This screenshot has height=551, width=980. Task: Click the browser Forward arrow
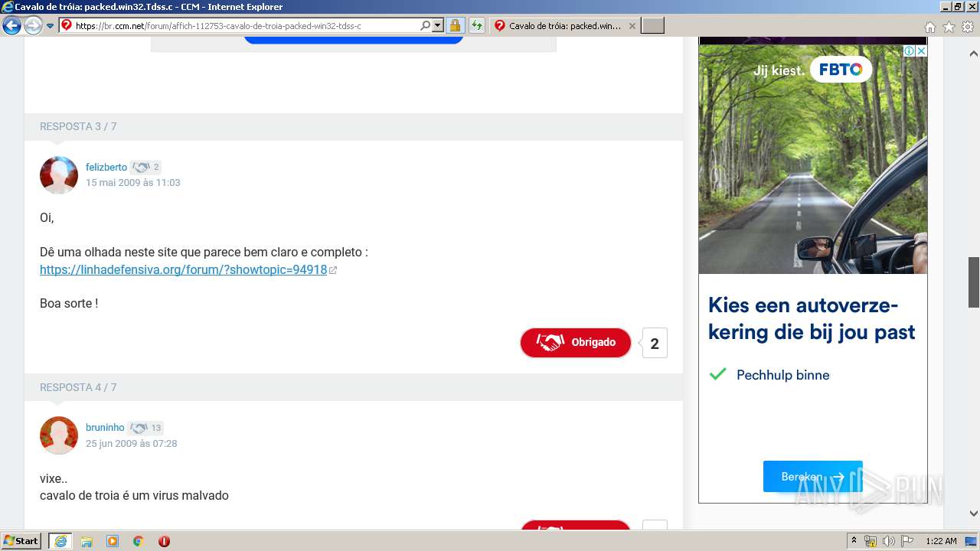click(33, 25)
